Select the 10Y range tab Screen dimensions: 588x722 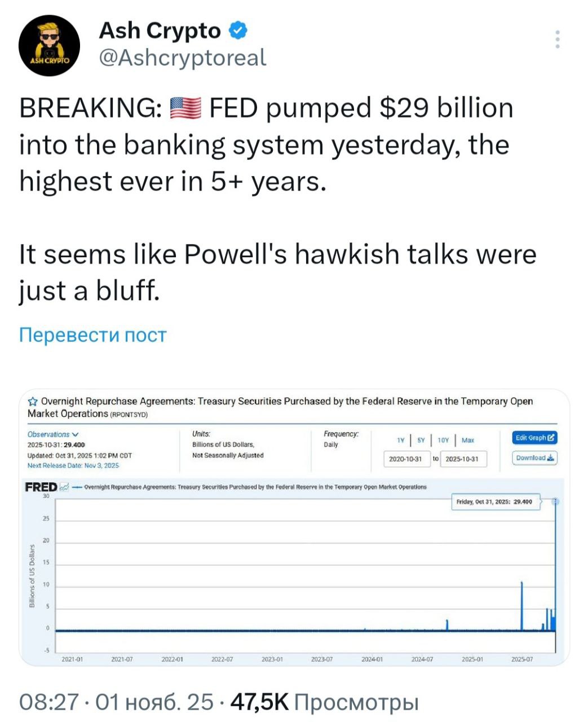click(x=443, y=440)
